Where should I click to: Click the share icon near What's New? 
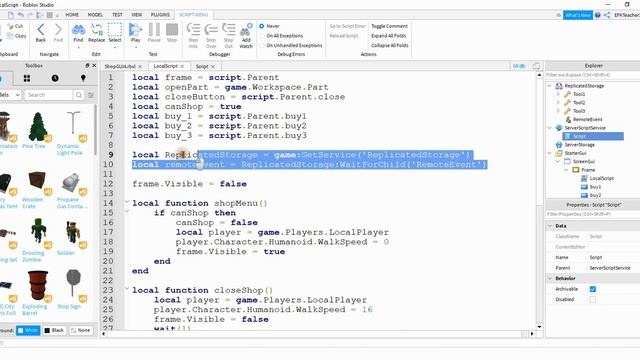click(607, 15)
